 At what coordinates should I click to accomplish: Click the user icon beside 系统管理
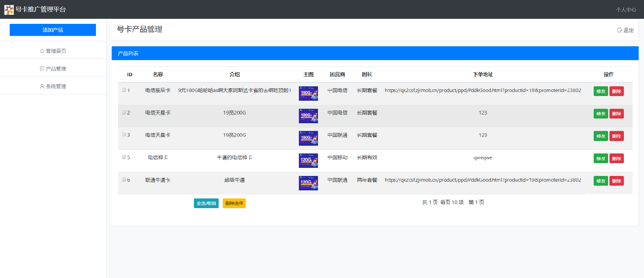(42, 86)
